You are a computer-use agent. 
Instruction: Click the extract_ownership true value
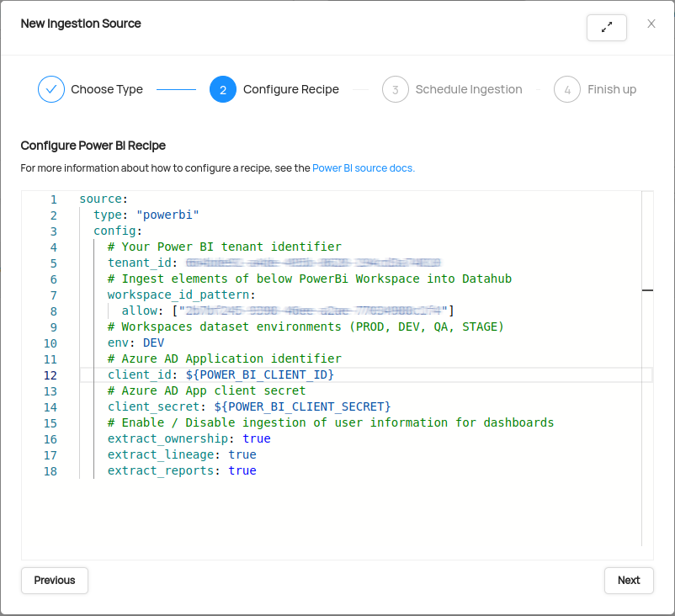(x=257, y=438)
